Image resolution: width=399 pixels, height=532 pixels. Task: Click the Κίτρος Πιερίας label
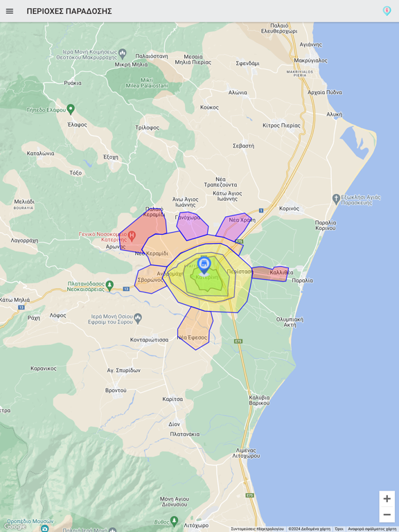(282, 125)
